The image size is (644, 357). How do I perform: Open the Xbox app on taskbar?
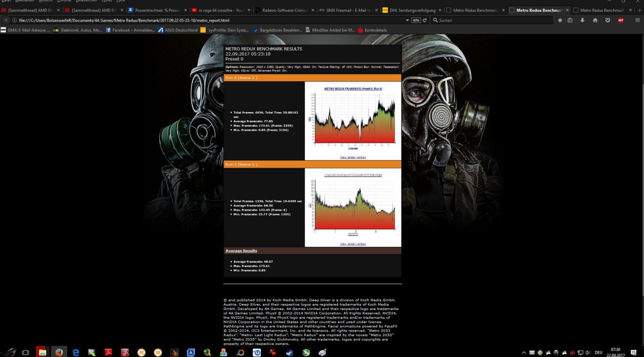tap(306, 353)
